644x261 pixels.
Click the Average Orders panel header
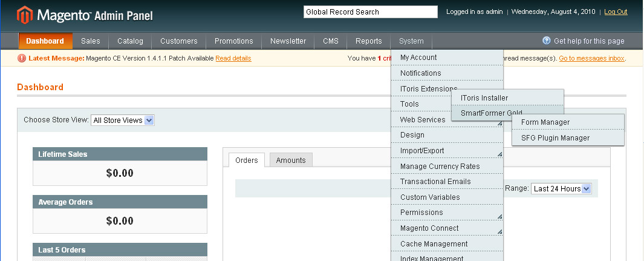pos(120,202)
